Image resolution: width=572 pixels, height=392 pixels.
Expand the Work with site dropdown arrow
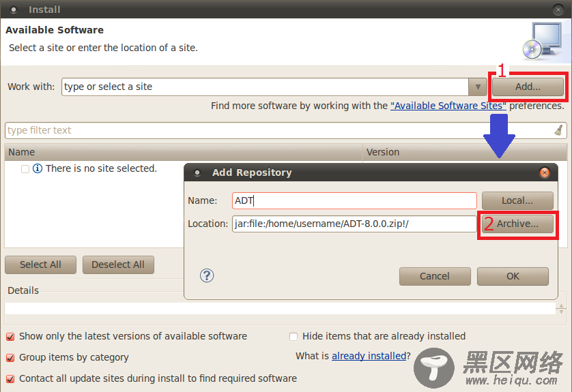(478, 87)
